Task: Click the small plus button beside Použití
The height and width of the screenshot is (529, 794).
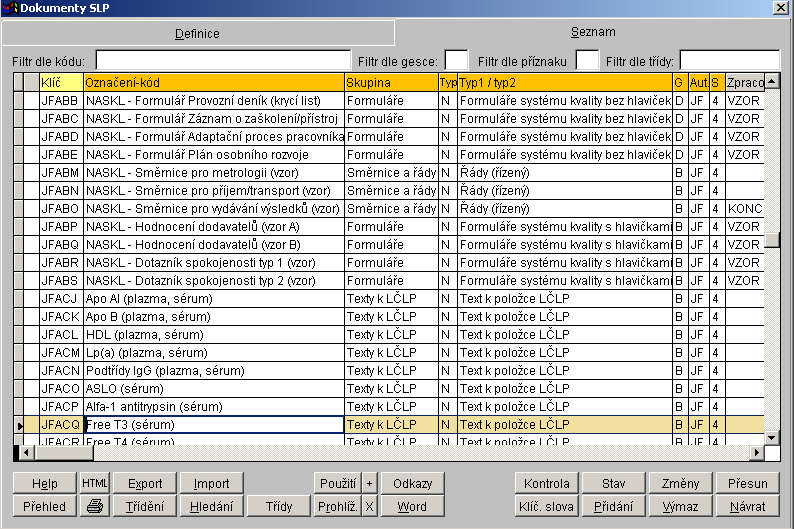Action: coord(369,483)
